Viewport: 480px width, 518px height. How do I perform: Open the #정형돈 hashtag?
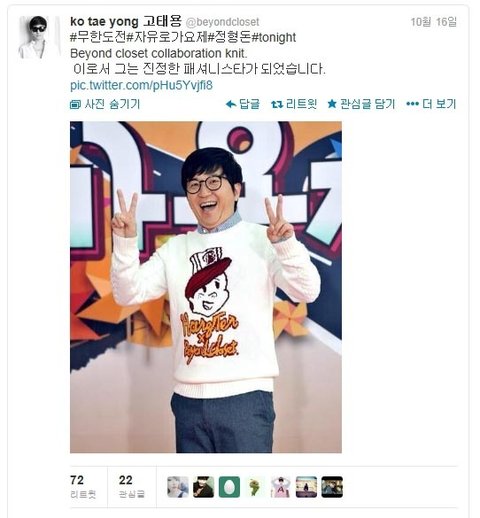click(x=229, y=37)
